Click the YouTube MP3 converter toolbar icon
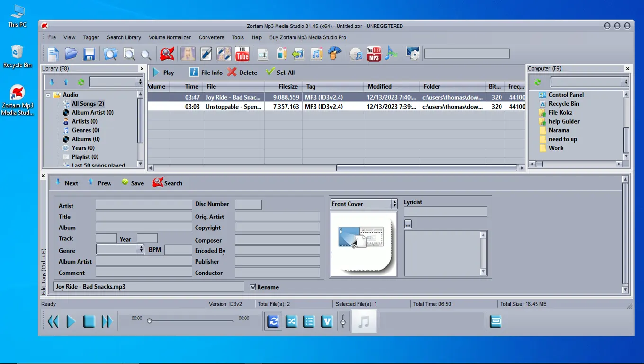Viewport: 644px width, 364px height. click(374, 54)
